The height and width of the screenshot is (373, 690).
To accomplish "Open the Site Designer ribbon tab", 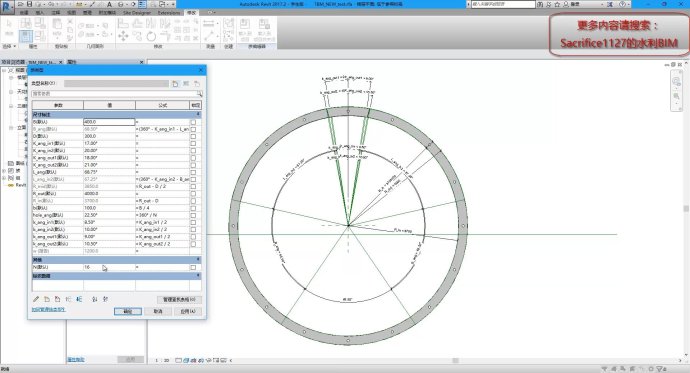I will click(137, 13).
